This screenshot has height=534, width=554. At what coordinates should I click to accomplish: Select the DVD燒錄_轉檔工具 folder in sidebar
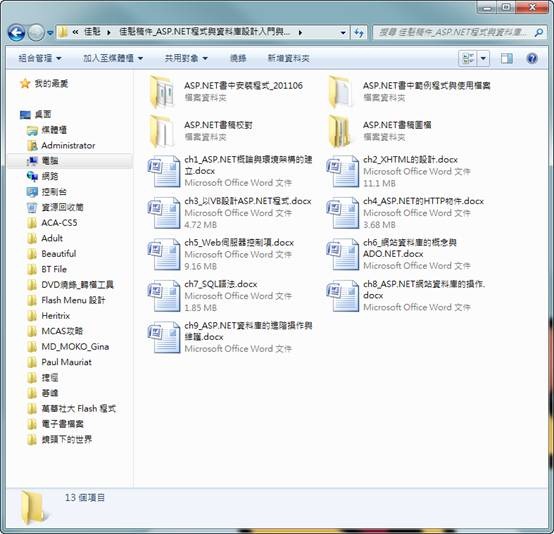(70, 285)
